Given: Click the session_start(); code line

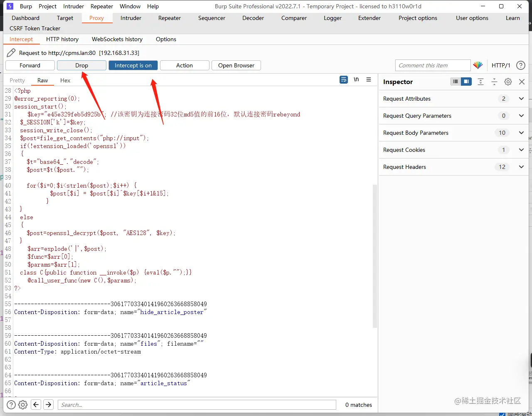Looking at the screenshot, I should click(x=40, y=106).
